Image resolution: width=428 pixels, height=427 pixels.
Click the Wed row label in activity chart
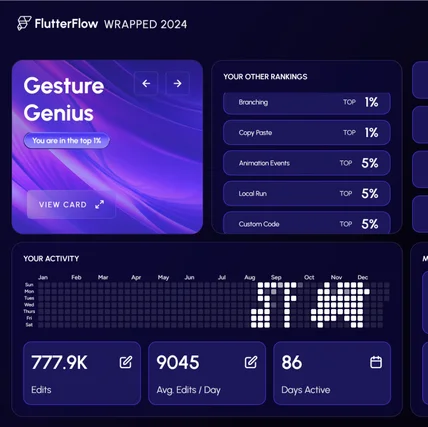[29, 305]
